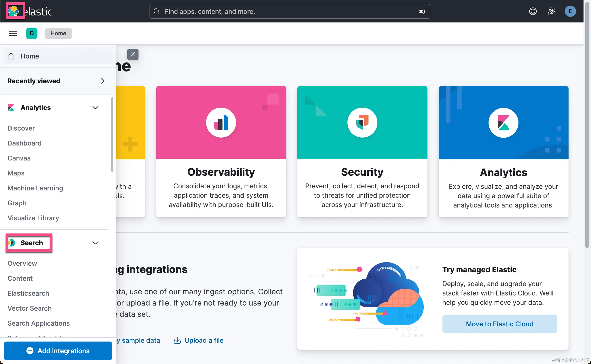Image resolution: width=591 pixels, height=364 pixels.
Task: Expand the Recently viewed section
Action: click(103, 81)
